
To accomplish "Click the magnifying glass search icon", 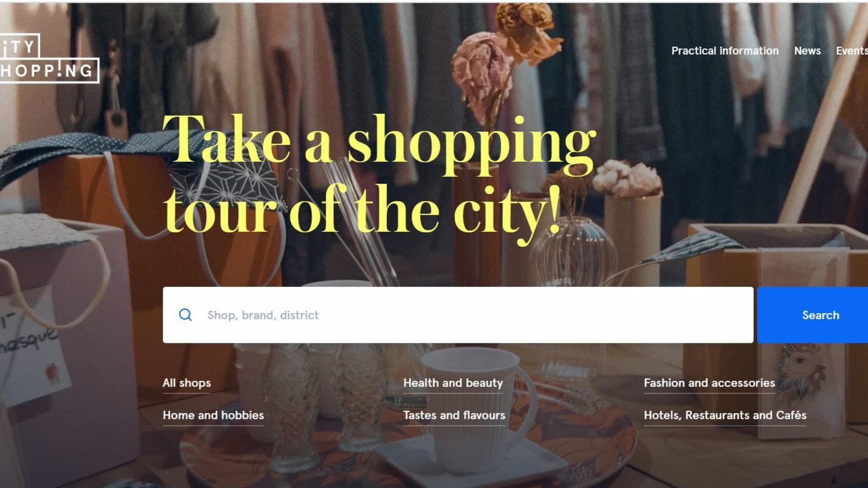I will coord(185,315).
